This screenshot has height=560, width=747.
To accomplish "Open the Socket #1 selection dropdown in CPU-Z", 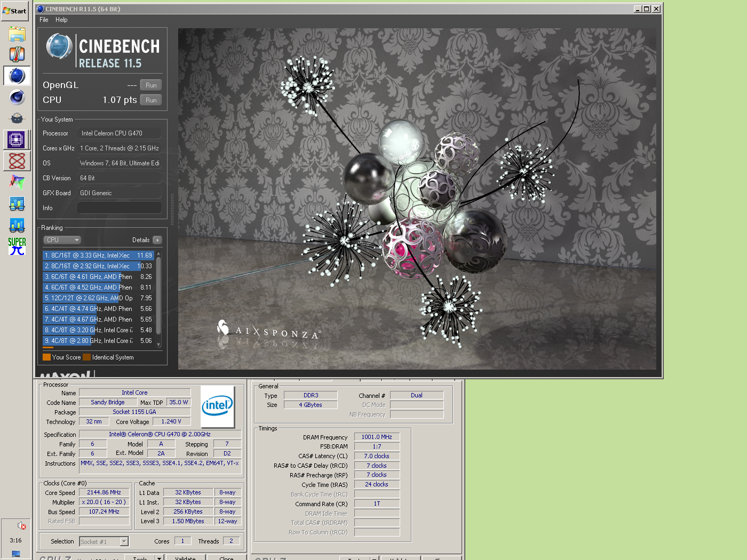I will tap(104, 541).
